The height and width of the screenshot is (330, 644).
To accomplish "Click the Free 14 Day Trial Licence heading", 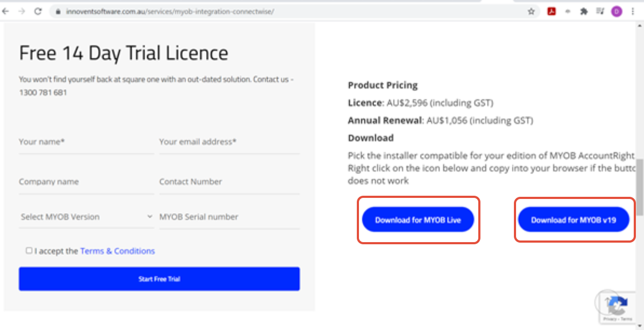I will [x=124, y=53].
